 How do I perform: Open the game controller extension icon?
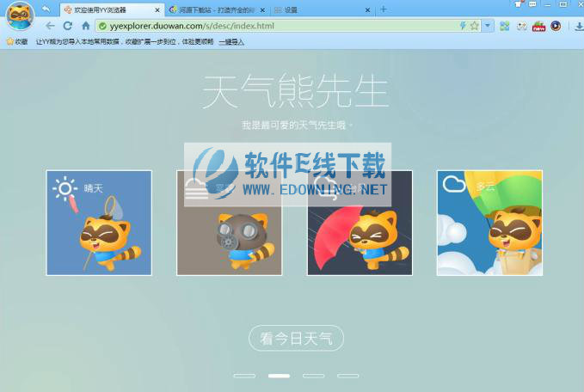(521, 26)
